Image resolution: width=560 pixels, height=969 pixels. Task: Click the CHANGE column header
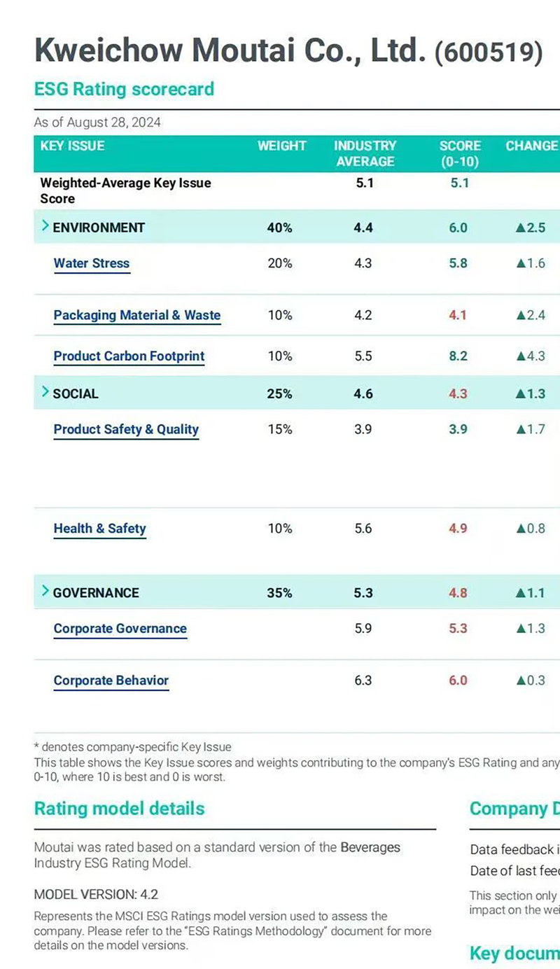tap(531, 146)
